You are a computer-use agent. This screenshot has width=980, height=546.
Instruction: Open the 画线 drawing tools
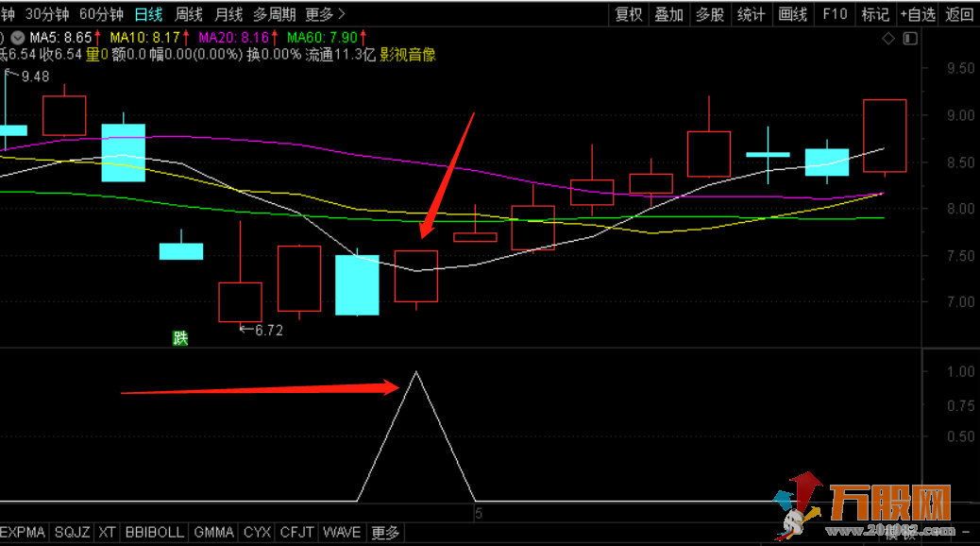pos(792,14)
